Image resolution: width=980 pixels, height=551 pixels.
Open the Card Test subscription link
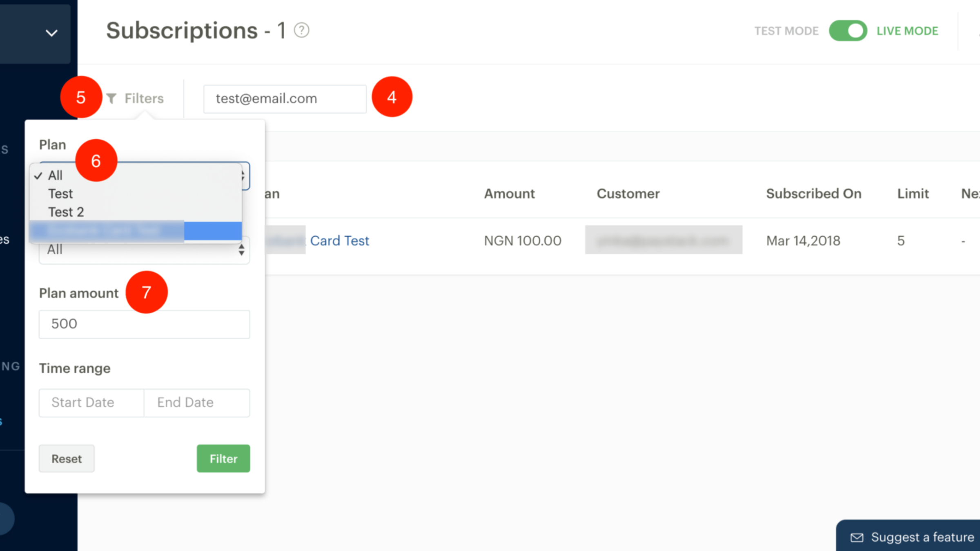(x=340, y=240)
